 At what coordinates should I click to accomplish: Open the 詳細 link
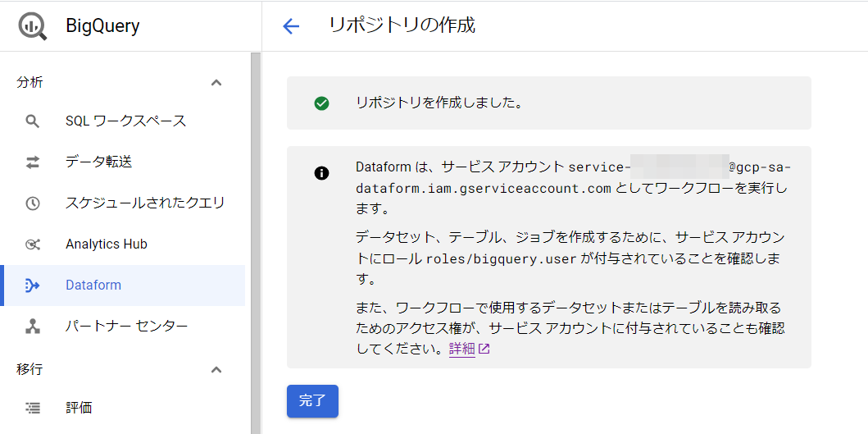[x=462, y=349]
